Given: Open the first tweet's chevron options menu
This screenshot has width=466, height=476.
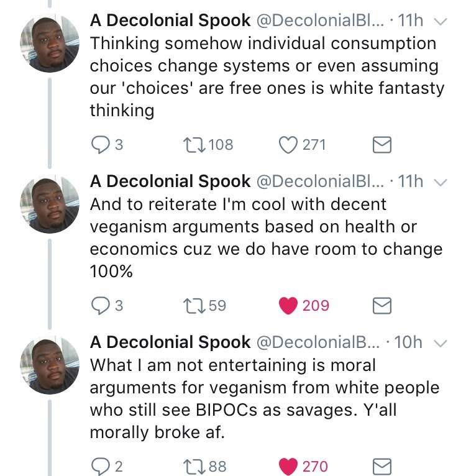Looking at the screenshot, I should click(x=440, y=22).
